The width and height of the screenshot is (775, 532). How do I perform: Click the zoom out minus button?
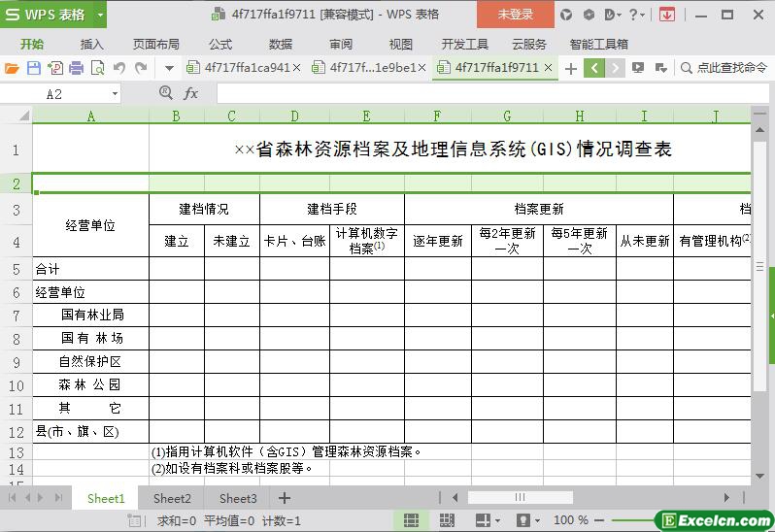tap(599, 520)
